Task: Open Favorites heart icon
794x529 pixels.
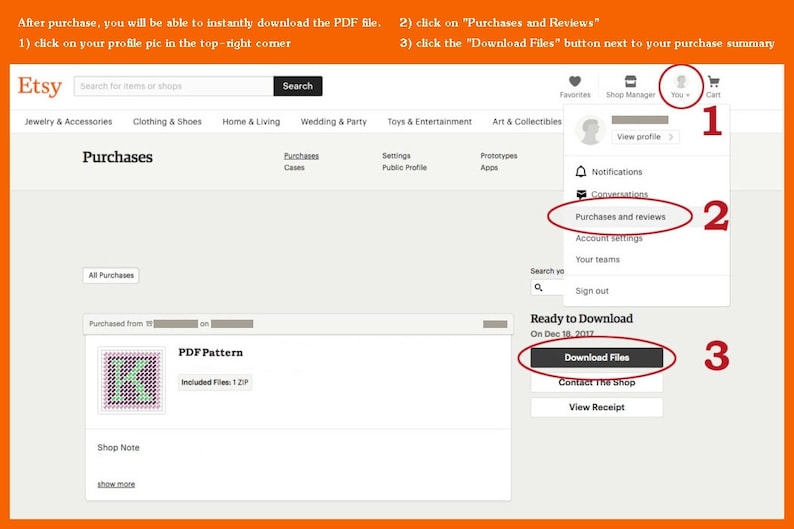Action: click(x=575, y=81)
